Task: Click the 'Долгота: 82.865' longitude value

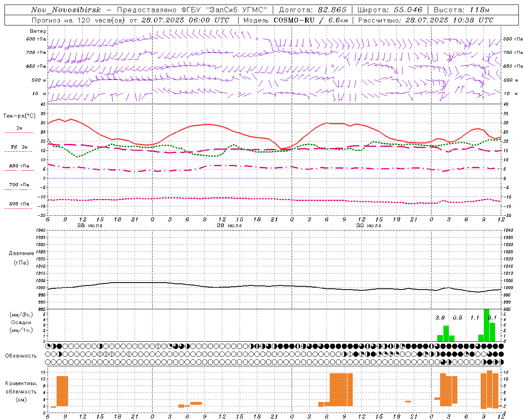Action: point(313,10)
